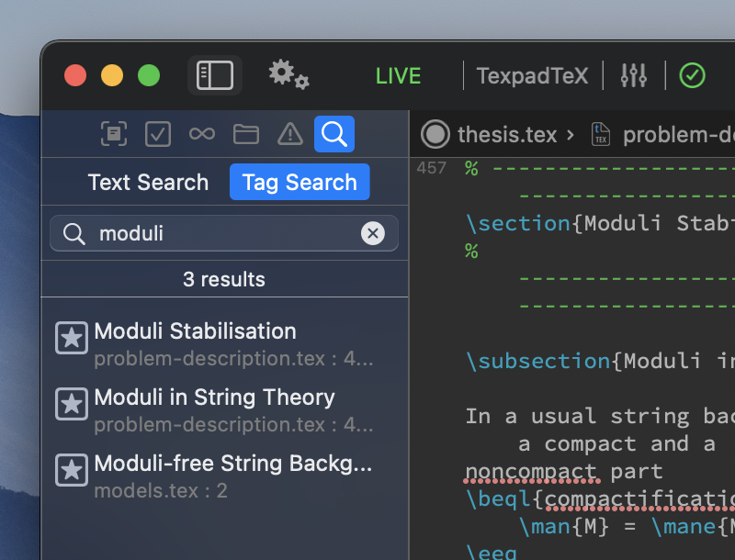The image size is (735, 560).
Task: Click the \beql{compactificatio command line
Action: pyautogui.click(x=600, y=499)
